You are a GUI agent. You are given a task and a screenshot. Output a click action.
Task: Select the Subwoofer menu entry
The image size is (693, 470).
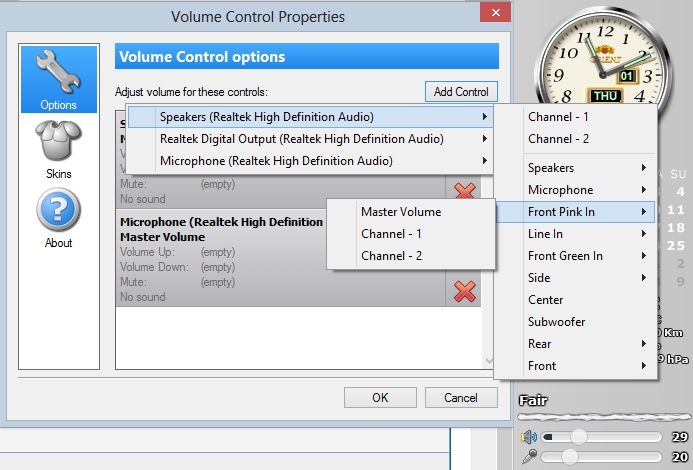click(x=556, y=322)
